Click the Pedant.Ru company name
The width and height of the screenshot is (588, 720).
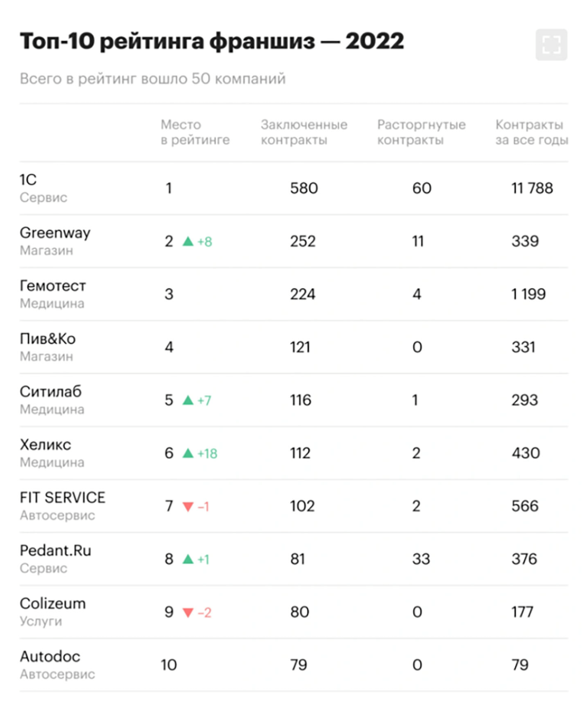coord(55,550)
